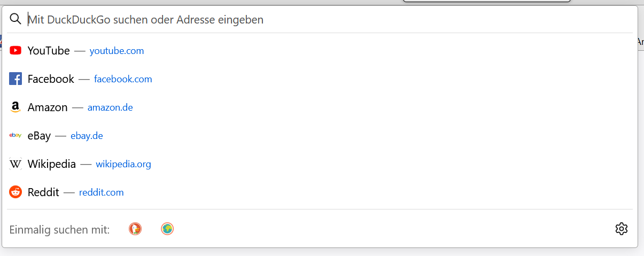Click the YouTube play logo icon
This screenshot has width=644, height=256.
15,51
